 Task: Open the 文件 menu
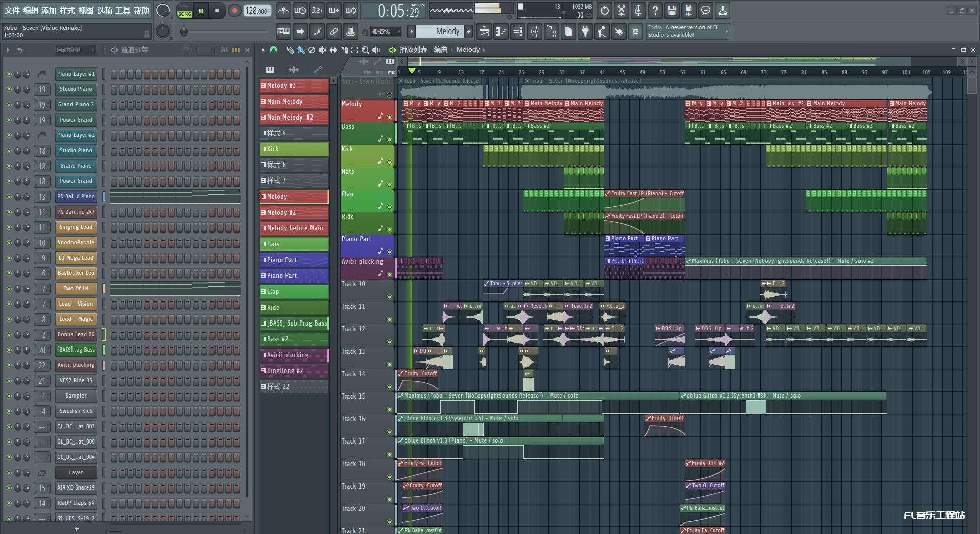(12, 10)
